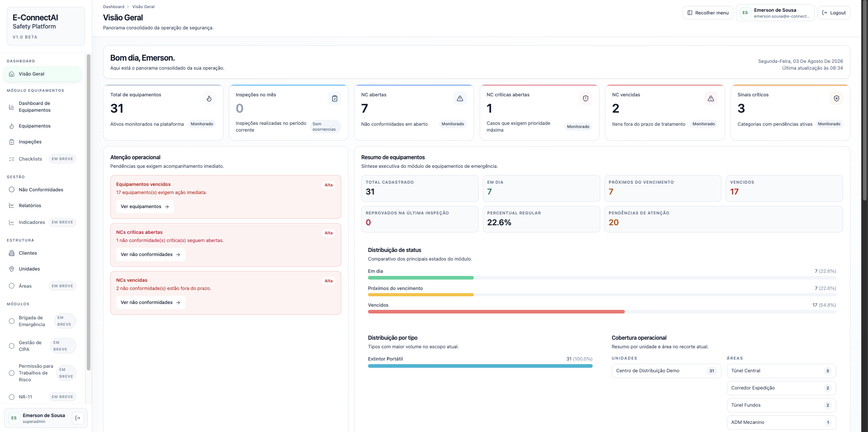The width and height of the screenshot is (868, 432).
Task: Click Ver não conformidades under NCs vencidas
Action: click(151, 303)
